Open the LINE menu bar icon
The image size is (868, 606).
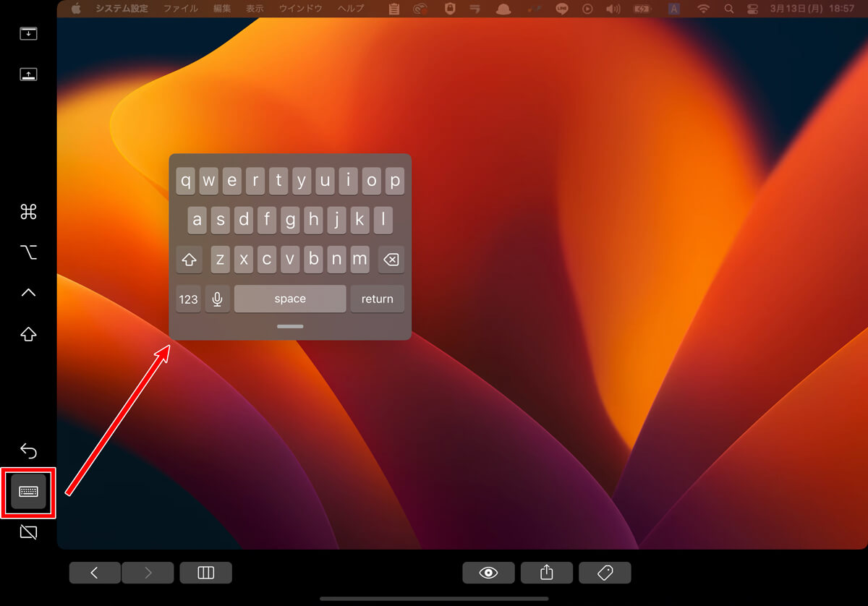(x=563, y=9)
